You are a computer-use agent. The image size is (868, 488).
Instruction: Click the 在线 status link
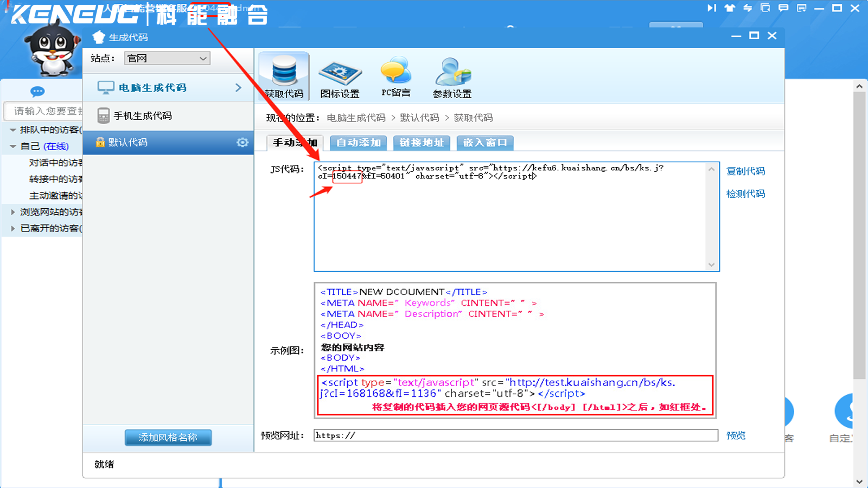tap(56, 146)
